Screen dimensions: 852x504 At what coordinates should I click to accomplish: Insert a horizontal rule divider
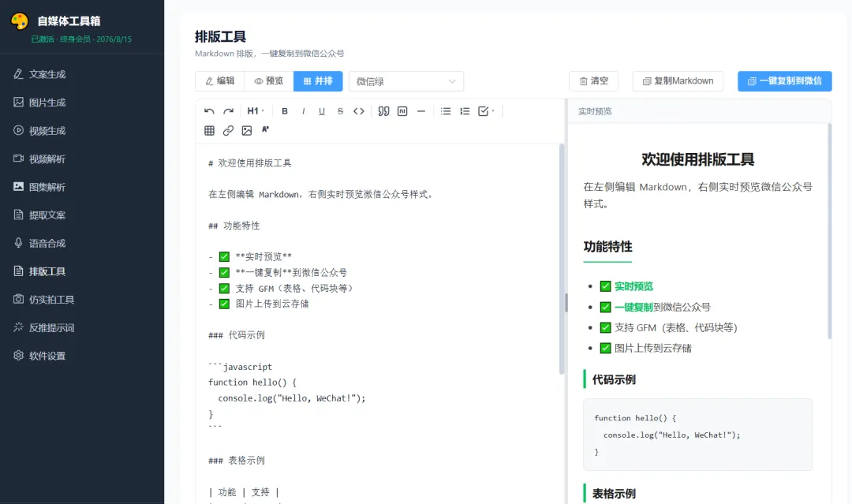coord(421,111)
